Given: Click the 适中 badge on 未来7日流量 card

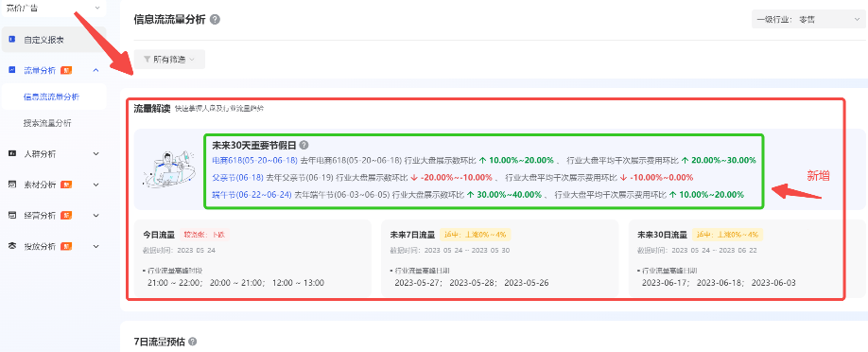Looking at the screenshot, I should pos(475,234).
